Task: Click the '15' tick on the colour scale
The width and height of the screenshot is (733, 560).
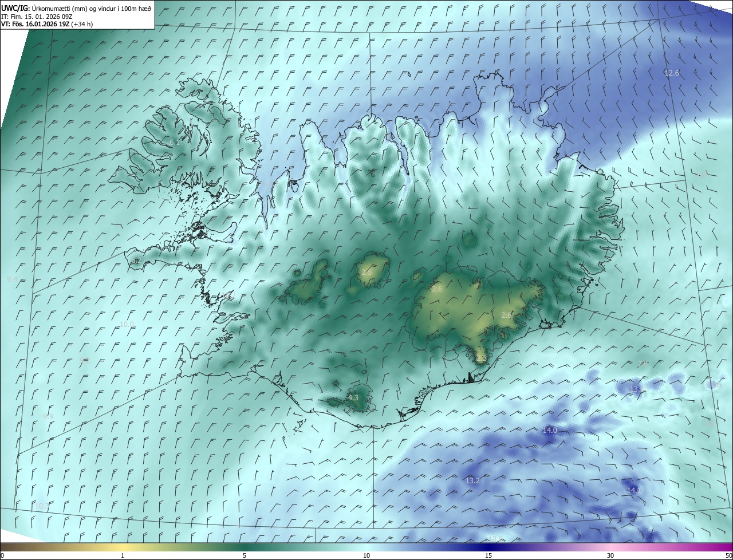Action: pyautogui.click(x=488, y=555)
